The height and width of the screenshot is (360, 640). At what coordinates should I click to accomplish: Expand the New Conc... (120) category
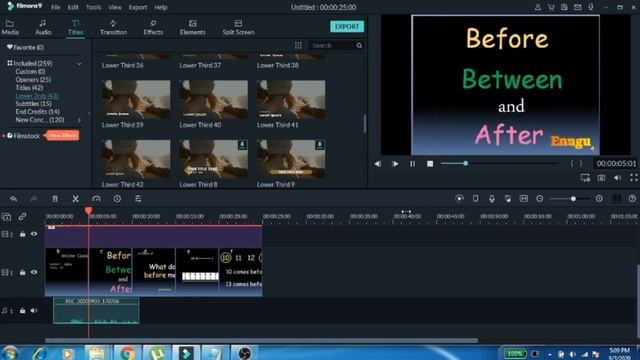(x=80, y=120)
